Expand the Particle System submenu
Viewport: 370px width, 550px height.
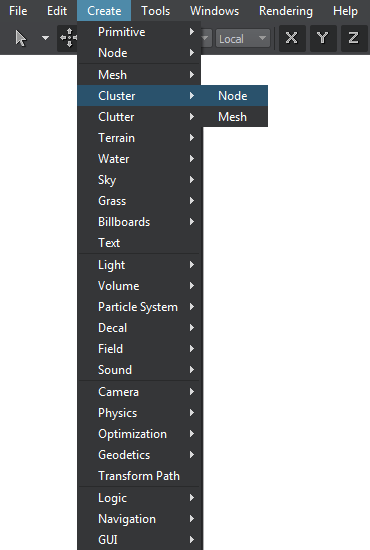(139, 307)
